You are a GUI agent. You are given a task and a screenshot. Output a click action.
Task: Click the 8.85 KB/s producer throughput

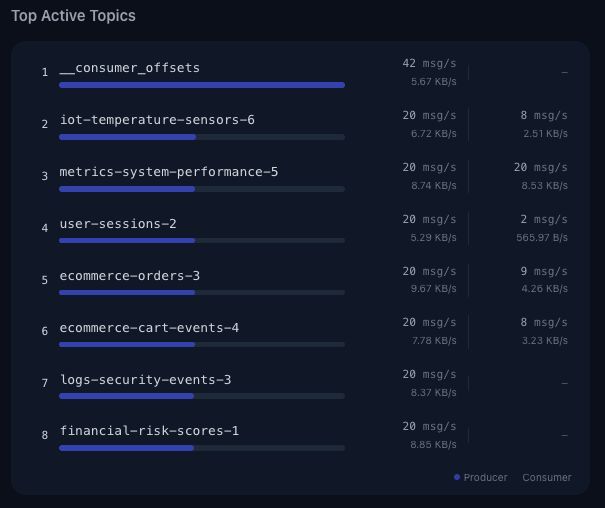tap(433, 445)
